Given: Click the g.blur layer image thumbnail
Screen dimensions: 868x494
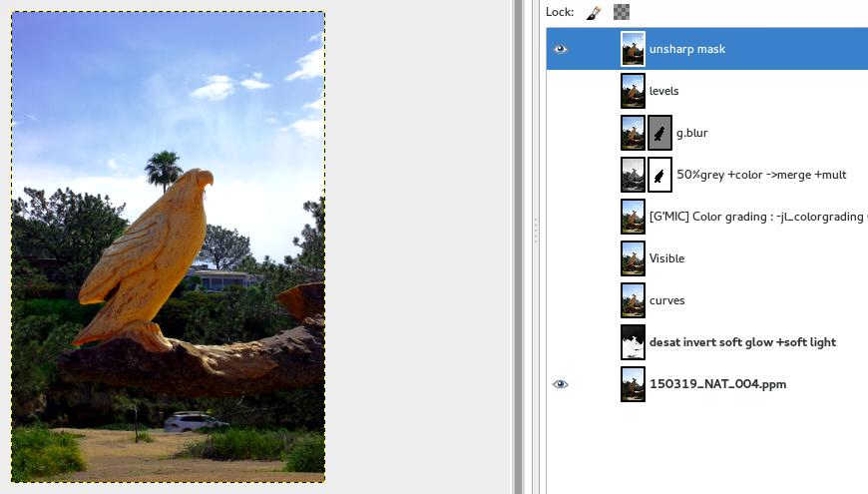Looking at the screenshot, I should pos(633,133).
